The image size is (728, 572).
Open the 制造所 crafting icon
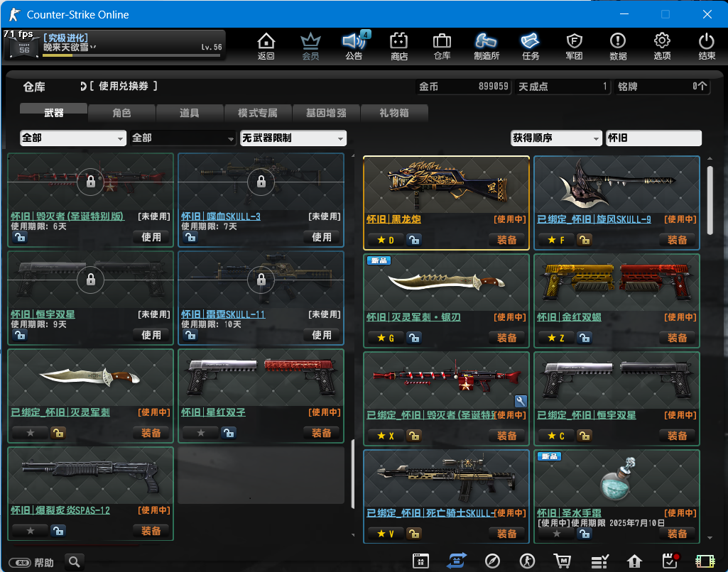coord(486,46)
